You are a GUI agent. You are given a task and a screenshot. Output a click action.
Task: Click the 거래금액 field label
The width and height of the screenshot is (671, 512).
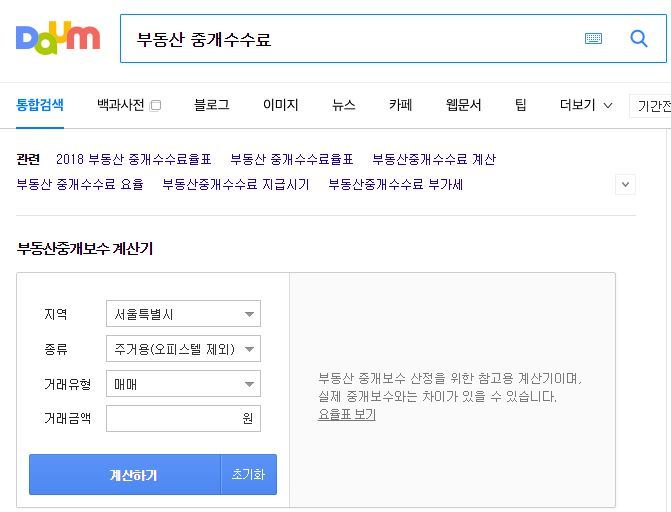68,418
